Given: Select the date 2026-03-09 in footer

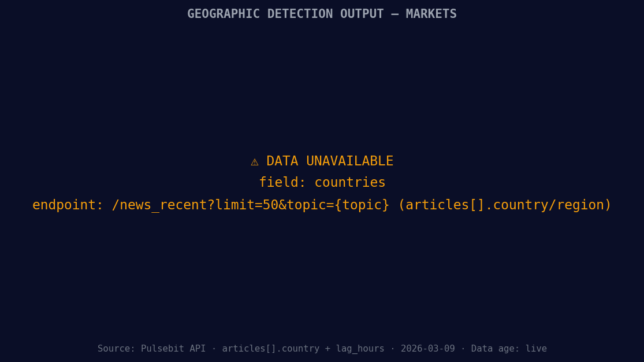Looking at the screenshot, I should coord(427,348).
